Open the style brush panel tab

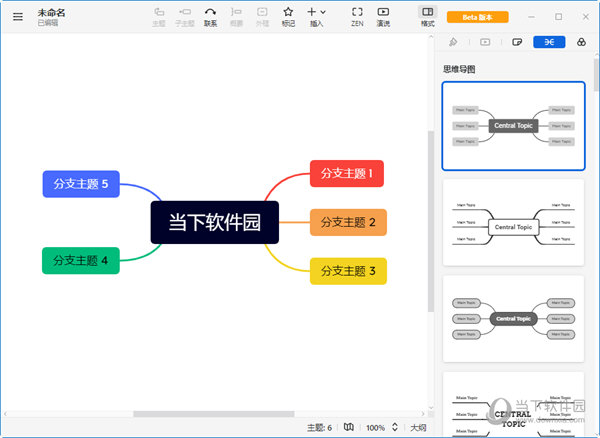[x=453, y=42]
